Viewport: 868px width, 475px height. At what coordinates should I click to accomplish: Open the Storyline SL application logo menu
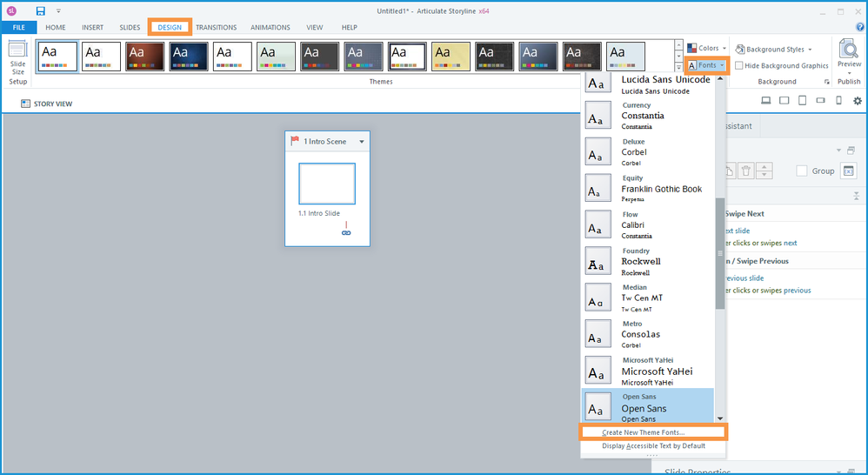[11, 11]
